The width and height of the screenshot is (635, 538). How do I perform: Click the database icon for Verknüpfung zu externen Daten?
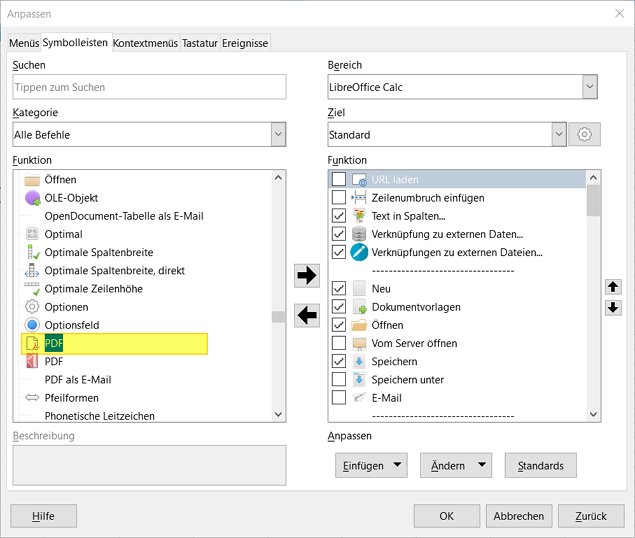359,234
